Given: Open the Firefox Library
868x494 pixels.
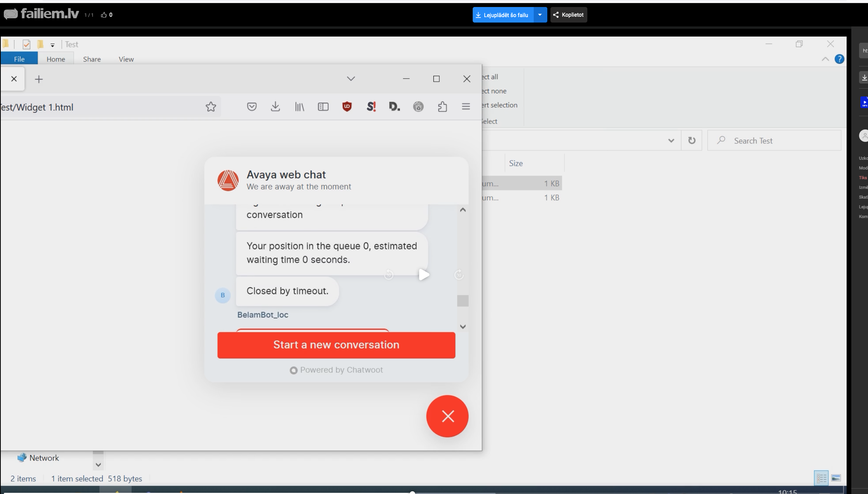Looking at the screenshot, I should pos(299,106).
